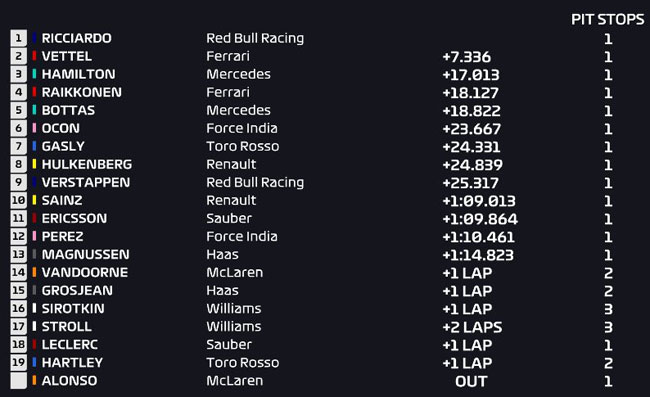Select driver name RAIKKONEN

(82, 92)
